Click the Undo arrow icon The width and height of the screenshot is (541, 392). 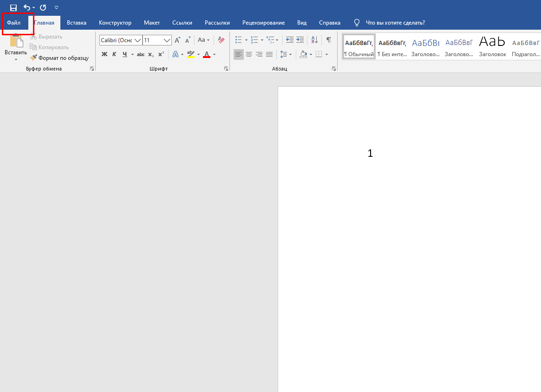pos(27,7)
